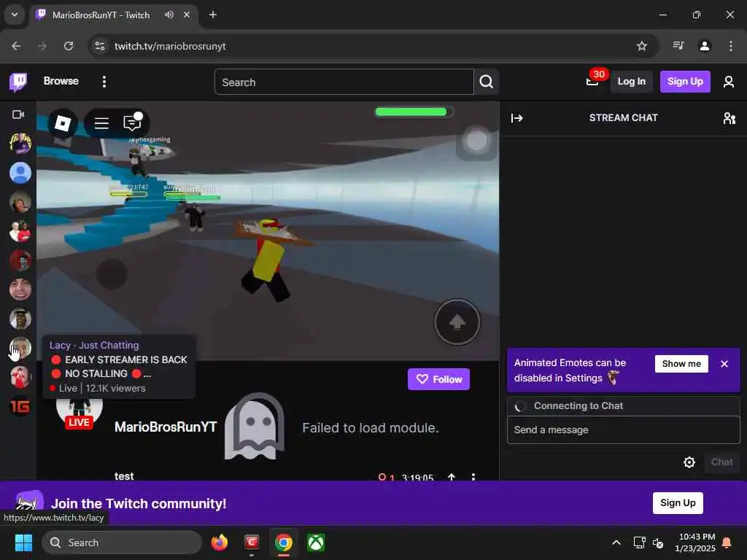Open the Chrome three-dot menu
747x560 pixels.
(731, 46)
